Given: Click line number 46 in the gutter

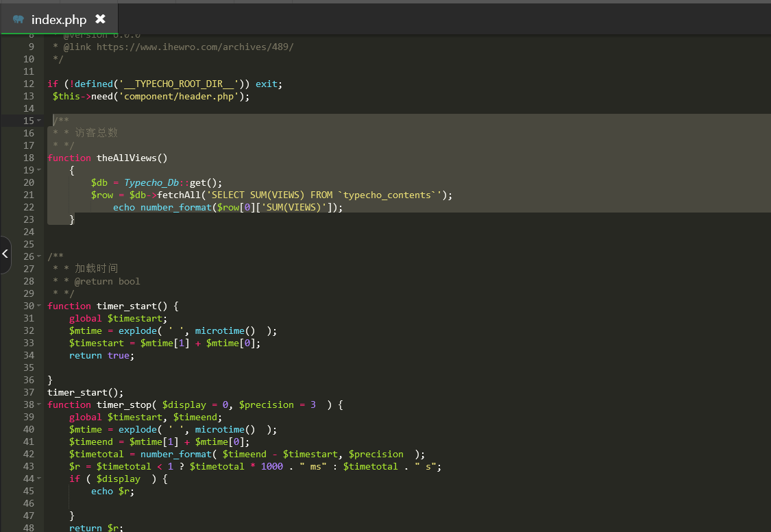Looking at the screenshot, I should [29, 503].
